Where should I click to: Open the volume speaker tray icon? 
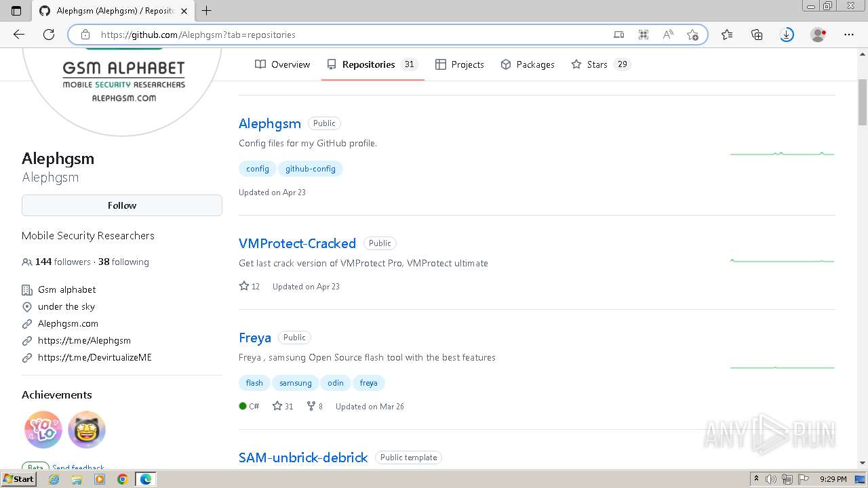pos(771,479)
